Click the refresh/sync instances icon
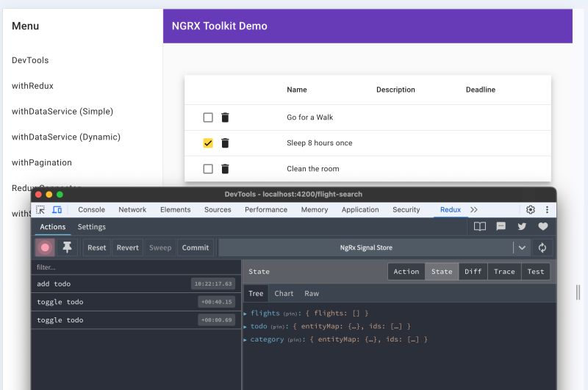The image size is (588, 390). coord(542,248)
